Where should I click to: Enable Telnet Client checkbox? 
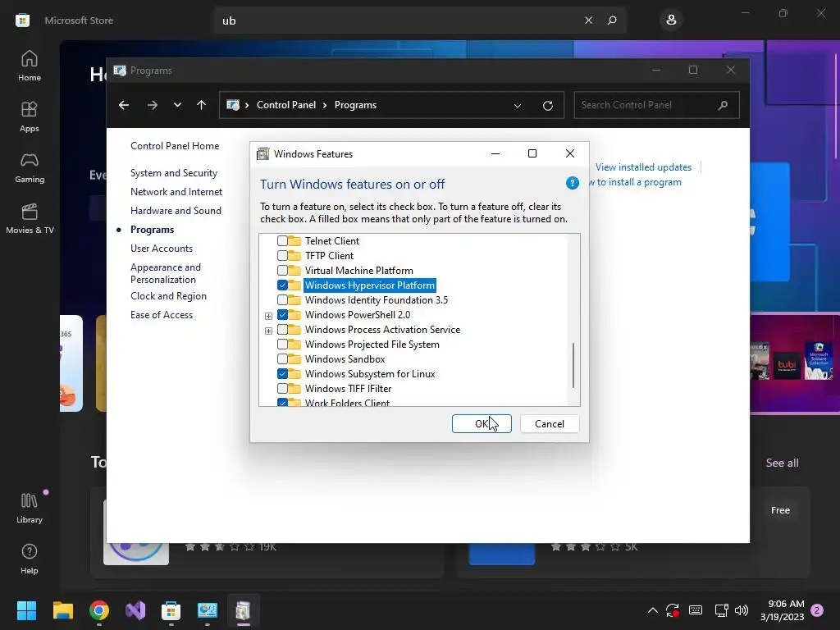(x=282, y=241)
